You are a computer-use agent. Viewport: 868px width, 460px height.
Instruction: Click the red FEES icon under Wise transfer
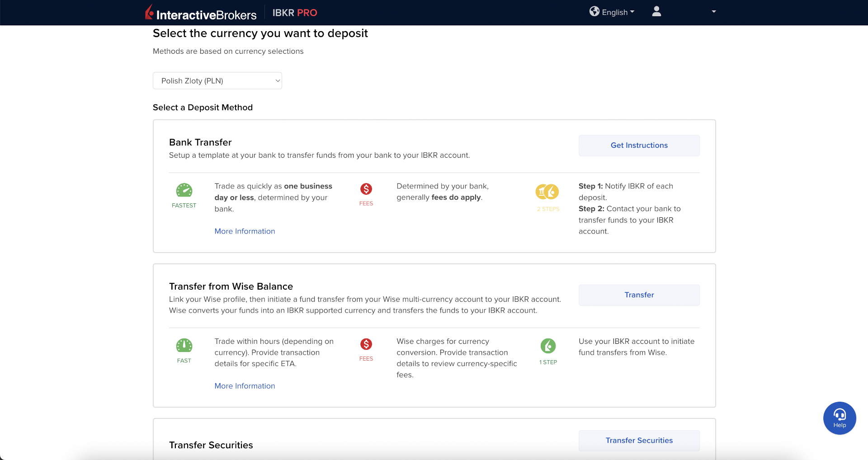click(x=366, y=344)
